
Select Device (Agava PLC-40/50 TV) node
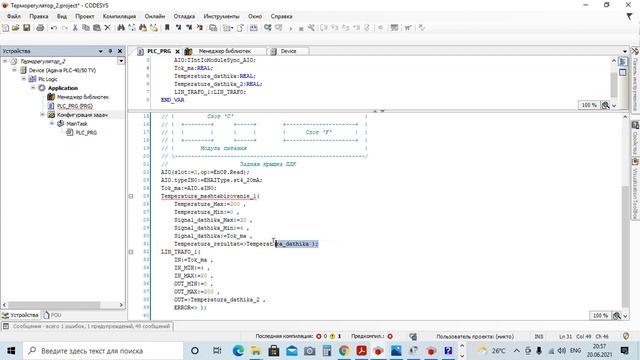click(x=62, y=70)
